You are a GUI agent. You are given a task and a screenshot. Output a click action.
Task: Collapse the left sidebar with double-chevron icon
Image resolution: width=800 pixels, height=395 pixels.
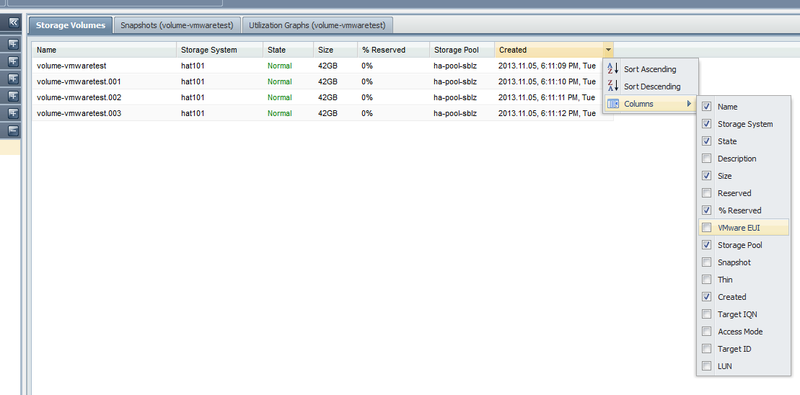click(14, 22)
